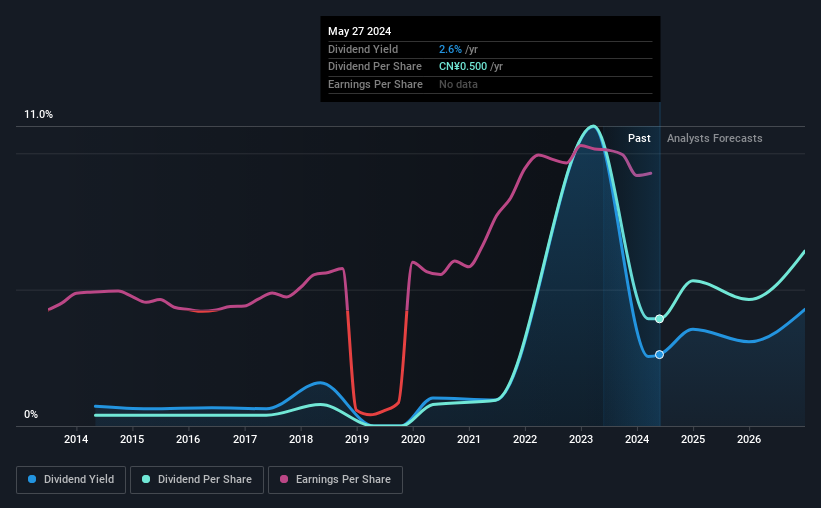Click the 2021 x-axis label
The image size is (821, 508).
[x=469, y=439]
